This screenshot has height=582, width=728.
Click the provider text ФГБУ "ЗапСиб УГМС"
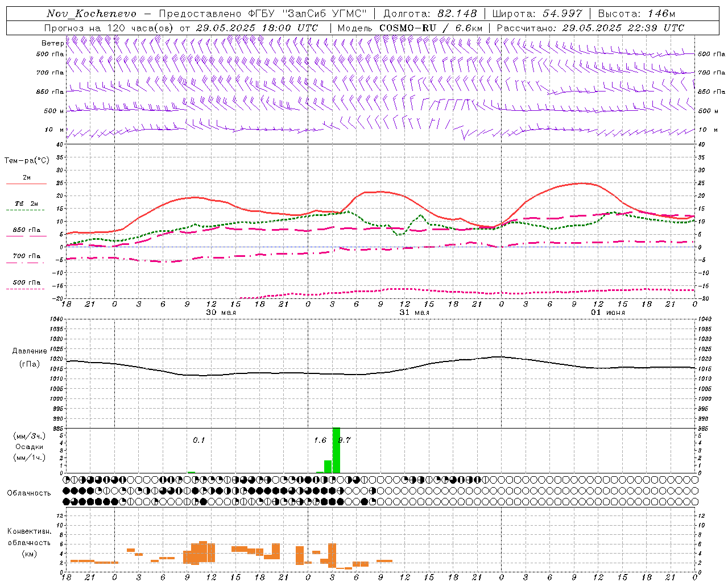pyautogui.click(x=308, y=14)
